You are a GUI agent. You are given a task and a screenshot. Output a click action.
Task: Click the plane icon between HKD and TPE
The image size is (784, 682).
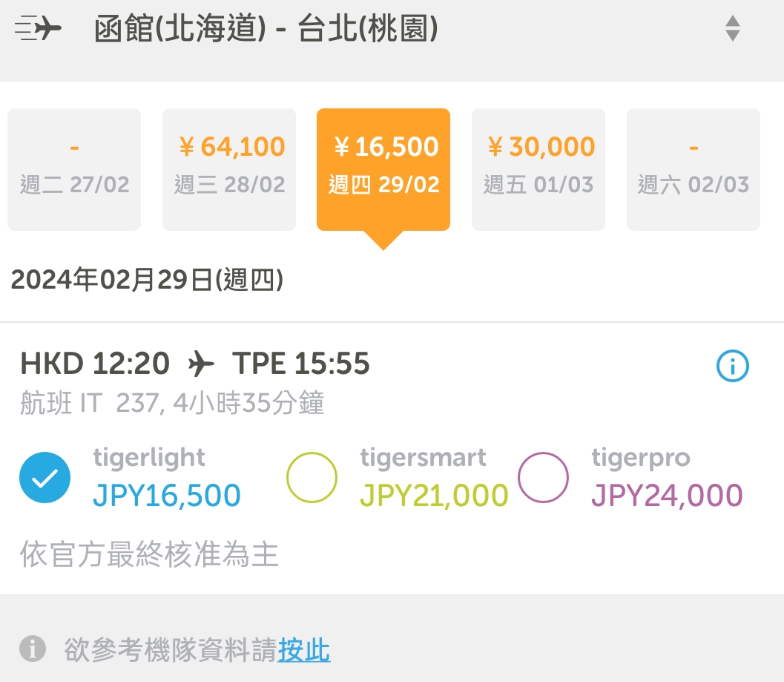pos(201,364)
